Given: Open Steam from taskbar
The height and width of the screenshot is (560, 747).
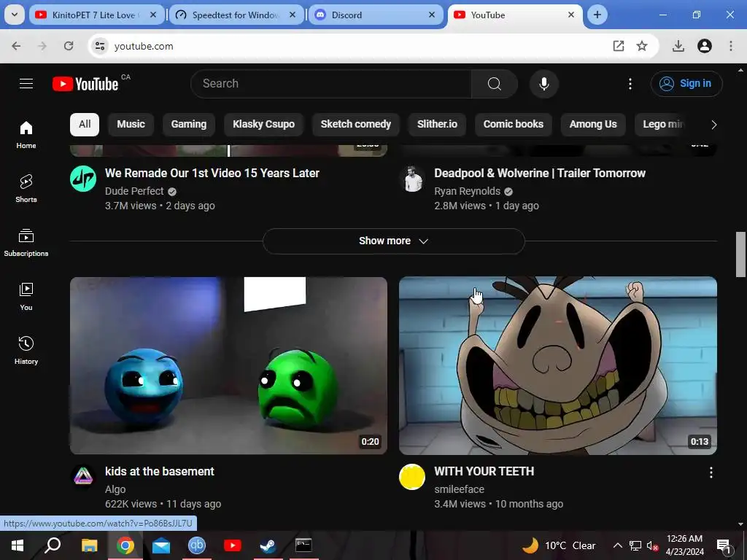Looking at the screenshot, I should tap(268, 545).
